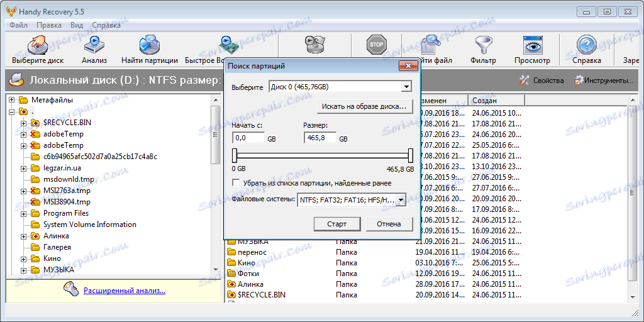The height and width of the screenshot is (322, 644).
Task: Expand the $RECYCLE.BIN tree node
Action: tap(23, 123)
